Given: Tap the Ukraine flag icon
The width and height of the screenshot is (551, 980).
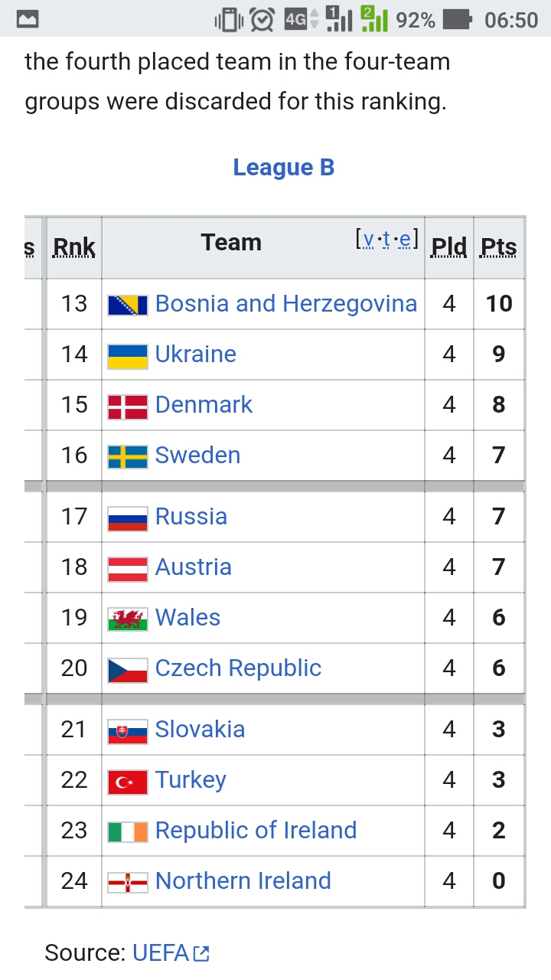Looking at the screenshot, I should 128,355.
